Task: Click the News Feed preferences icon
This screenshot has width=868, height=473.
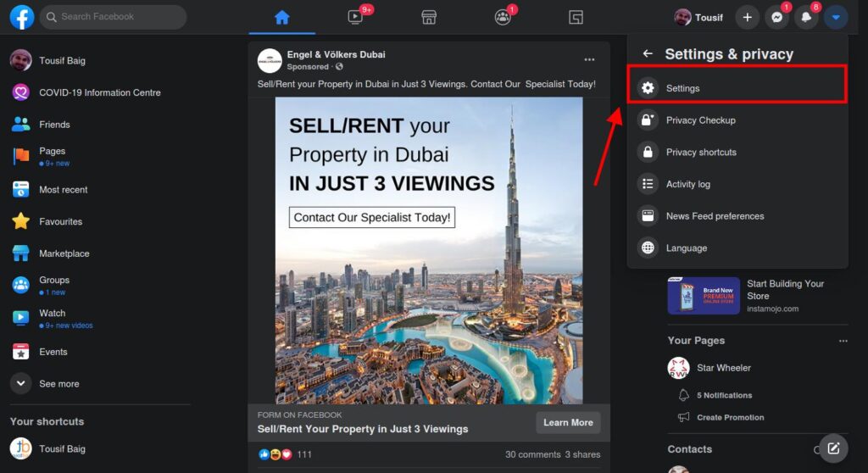Action: point(648,216)
